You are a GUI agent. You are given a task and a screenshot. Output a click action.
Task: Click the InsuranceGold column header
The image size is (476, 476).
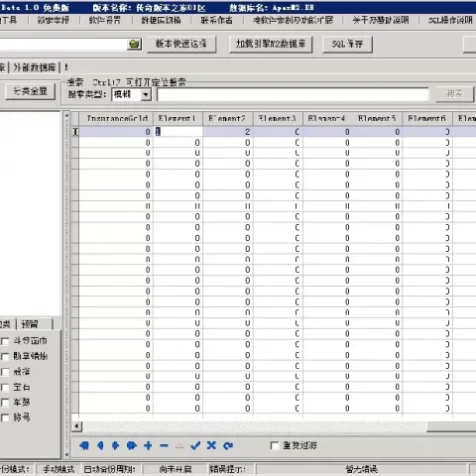click(x=116, y=118)
